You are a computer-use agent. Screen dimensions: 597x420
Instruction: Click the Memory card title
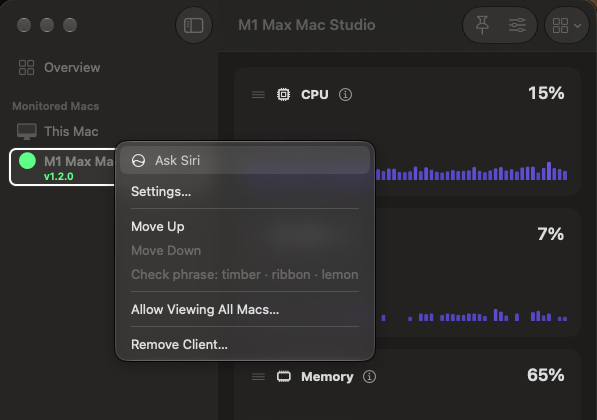point(327,377)
